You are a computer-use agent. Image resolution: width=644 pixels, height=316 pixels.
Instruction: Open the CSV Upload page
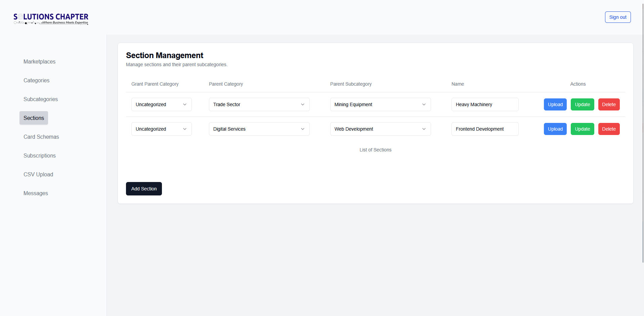coord(38,174)
